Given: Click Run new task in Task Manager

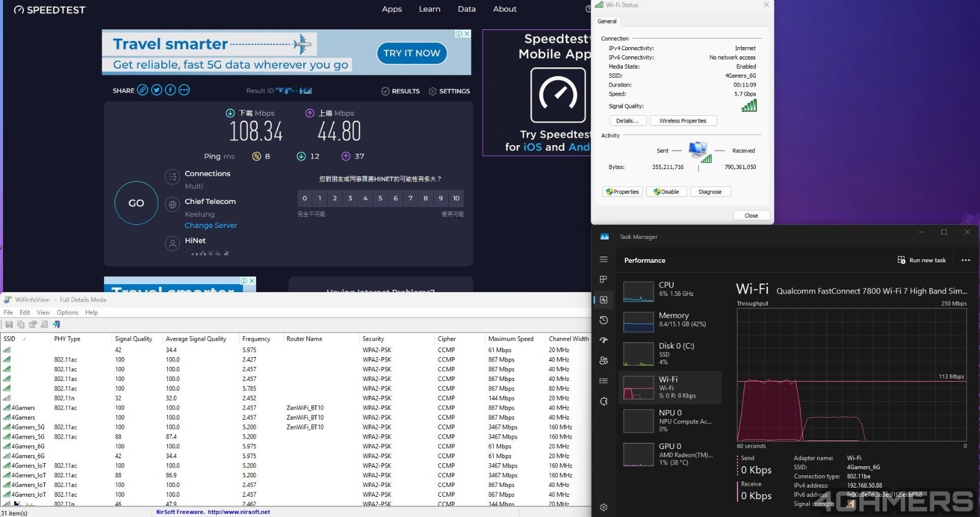Looking at the screenshot, I should tap(922, 260).
